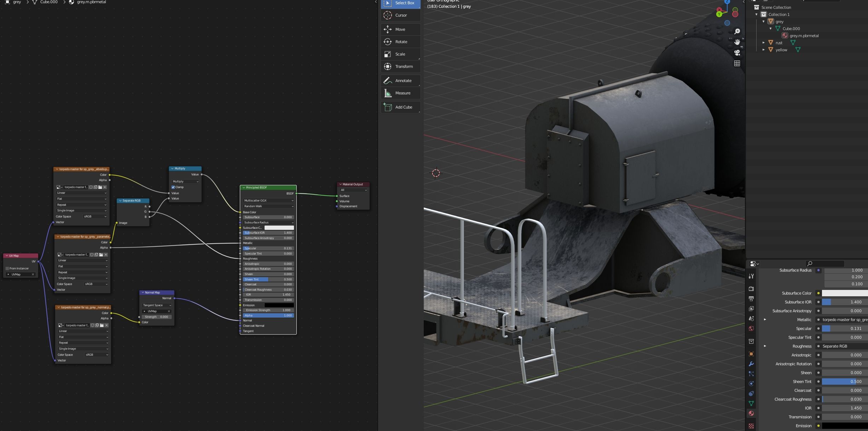Toggle camera view in the viewport

[x=737, y=53]
